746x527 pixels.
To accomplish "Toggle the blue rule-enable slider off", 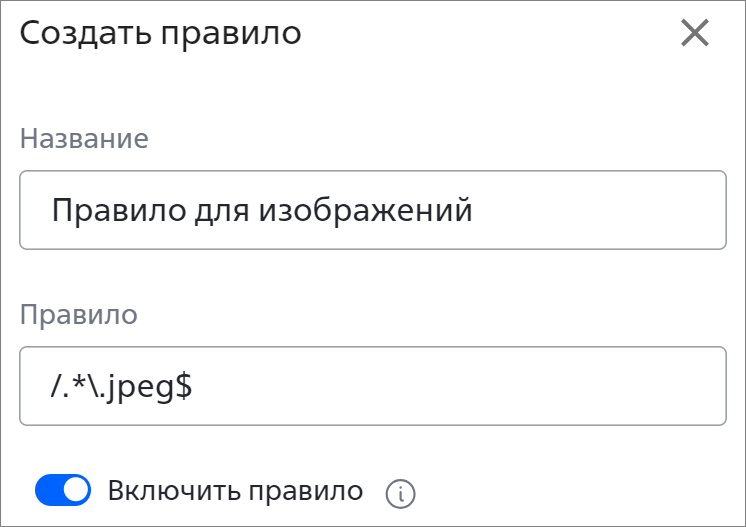I will (x=63, y=490).
